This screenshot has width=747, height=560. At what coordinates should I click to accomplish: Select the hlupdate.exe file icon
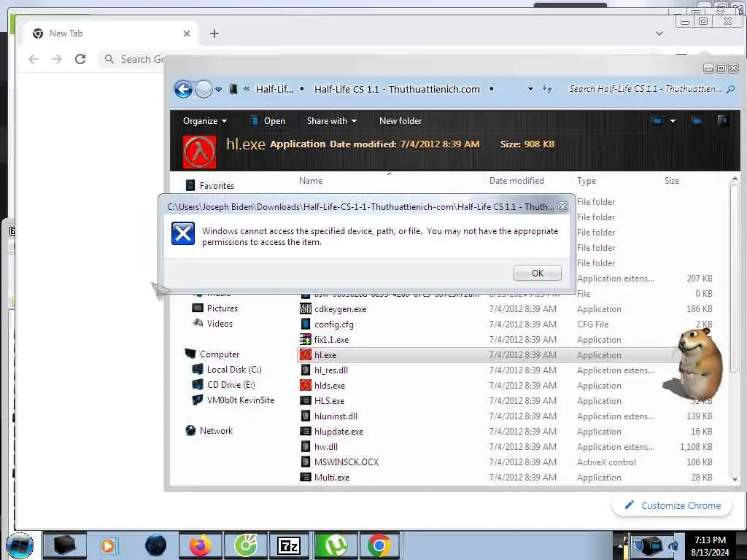[306, 431]
